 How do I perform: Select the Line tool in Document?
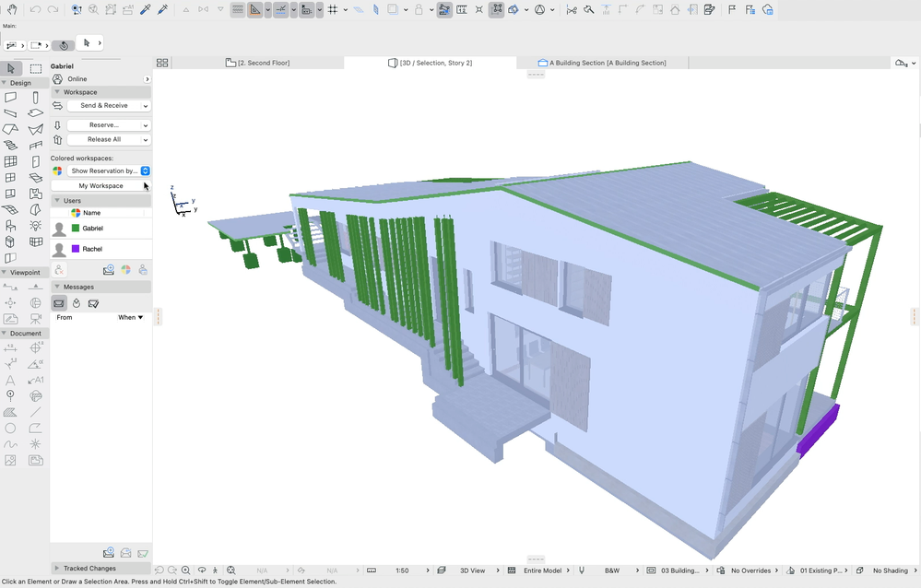[x=36, y=412]
